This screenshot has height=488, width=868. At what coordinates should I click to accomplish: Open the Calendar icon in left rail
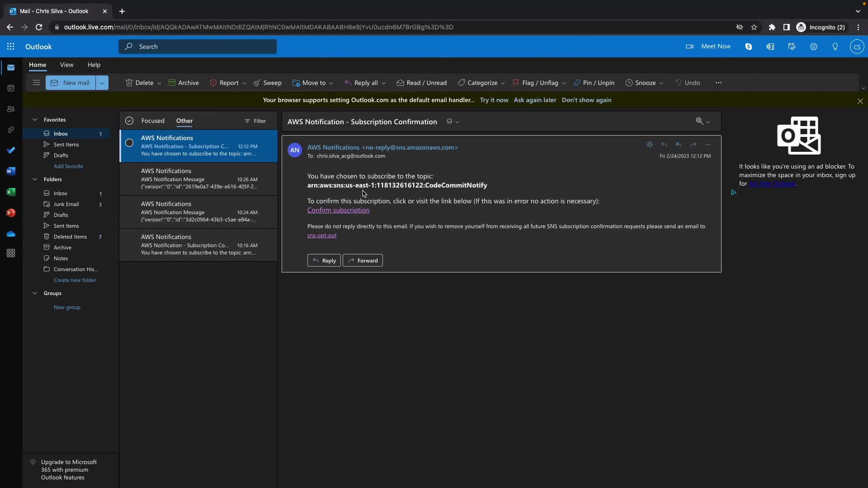tap(11, 88)
